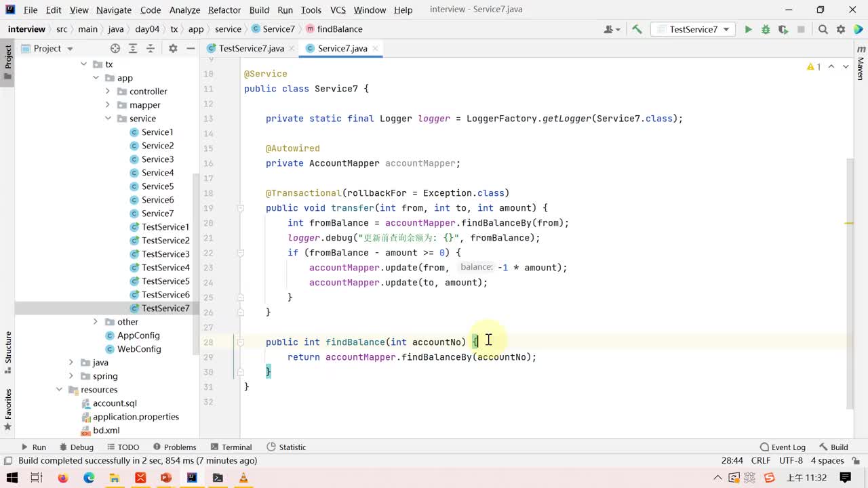Expand the spring folder
The width and height of the screenshot is (868, 488).
coord(71,376)
